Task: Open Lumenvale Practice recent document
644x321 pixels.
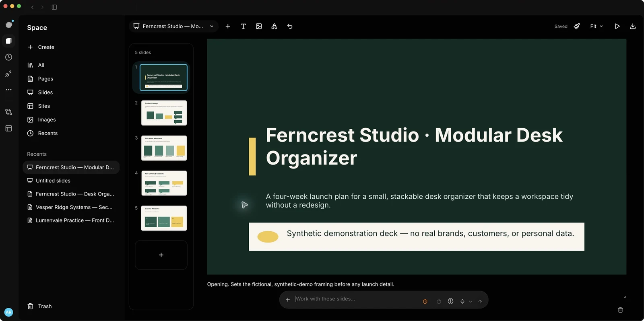Action: click(71, 220)
